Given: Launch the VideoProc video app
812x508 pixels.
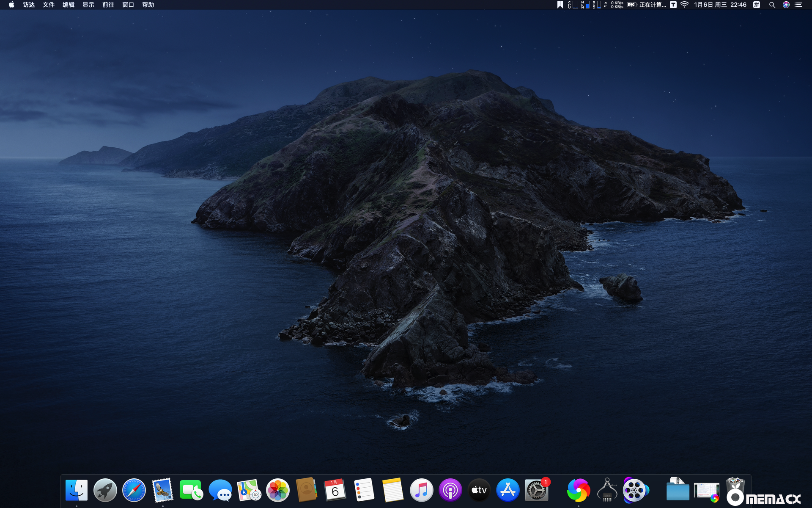Looking at the screenshot, I should coord(636,490).
